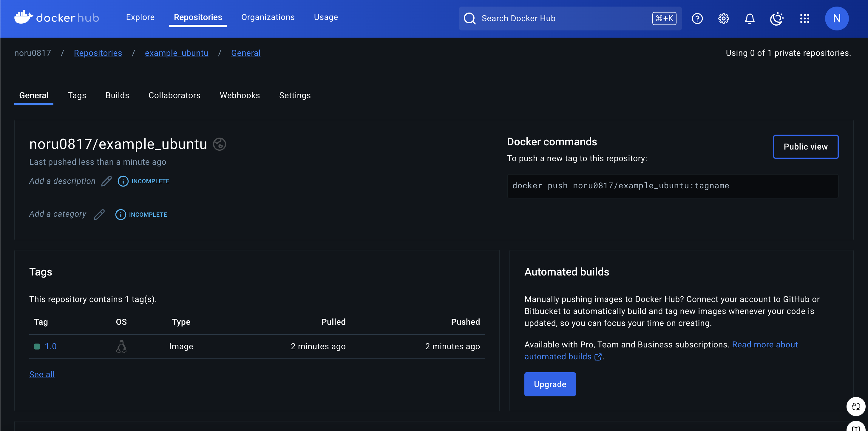Open the apps grid menu
Viewport: 868px width, 431px height.
click(x=805, y=18)
